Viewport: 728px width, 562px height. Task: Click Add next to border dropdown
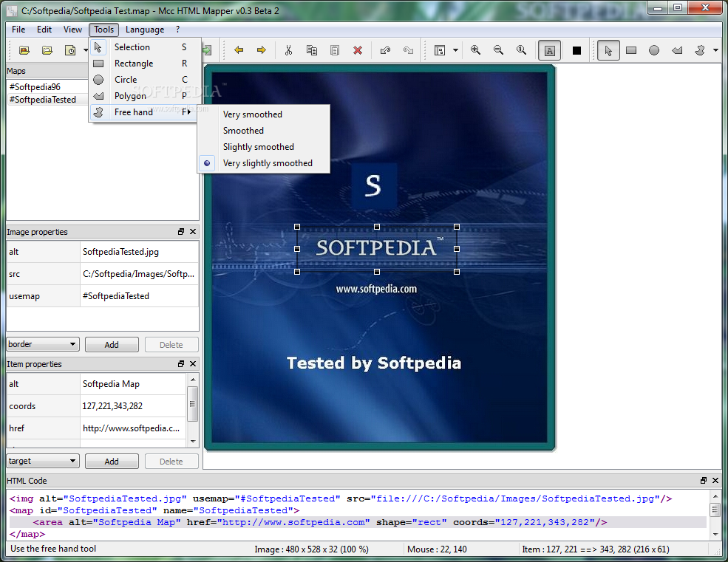click(112, 345)
